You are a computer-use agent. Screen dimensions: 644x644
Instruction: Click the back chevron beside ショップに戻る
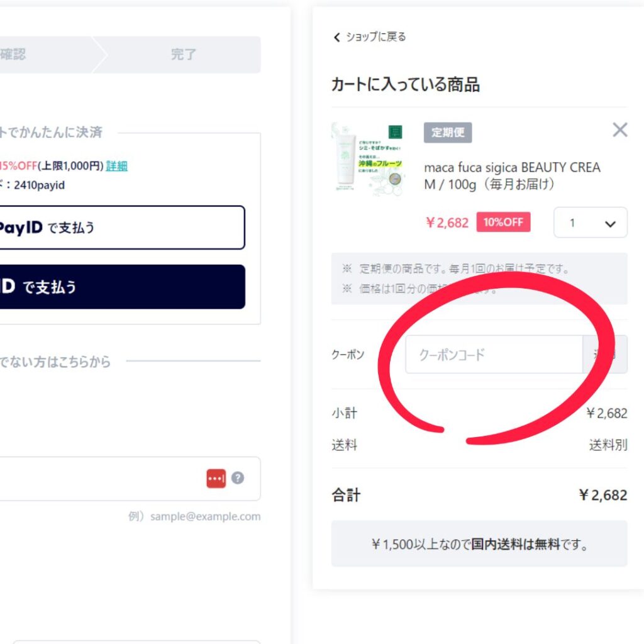point(336,38)
